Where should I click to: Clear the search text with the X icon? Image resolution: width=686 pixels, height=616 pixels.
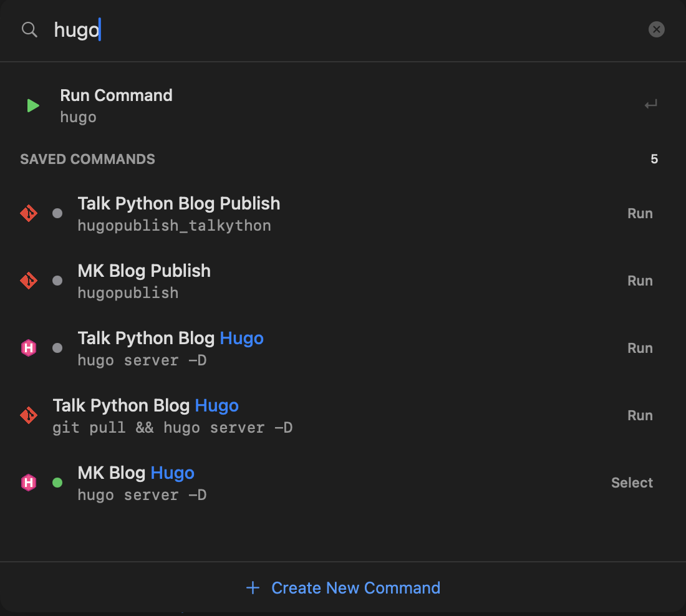pyautogui.click(x=656, y=29)
